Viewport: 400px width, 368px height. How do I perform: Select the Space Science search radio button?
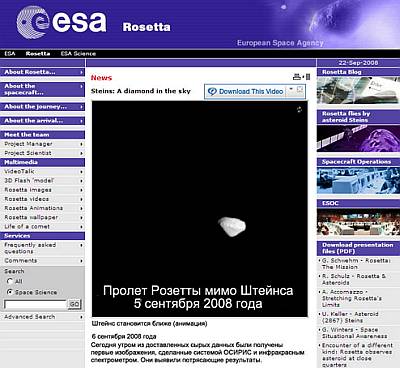pyautogui.click(x=10, y=292)
